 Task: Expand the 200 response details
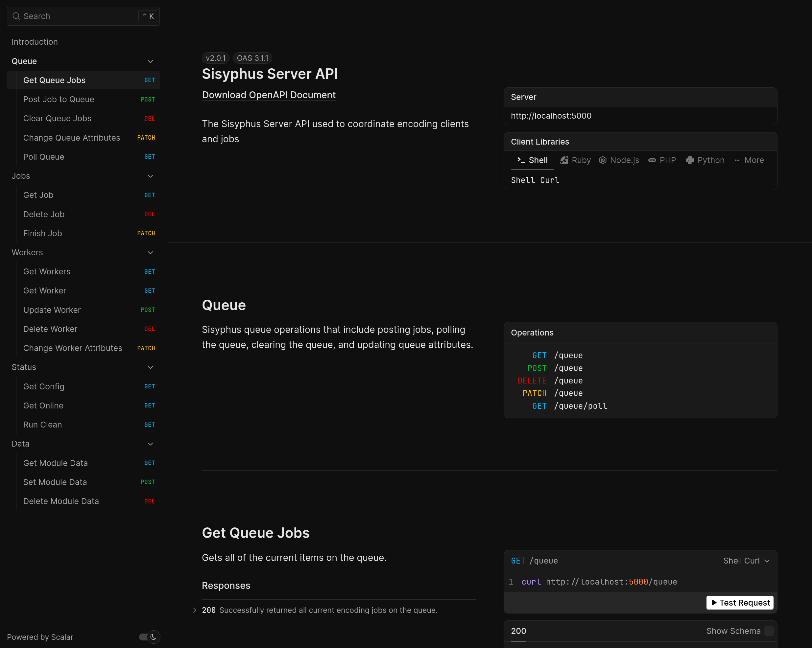tap(195, 610)
